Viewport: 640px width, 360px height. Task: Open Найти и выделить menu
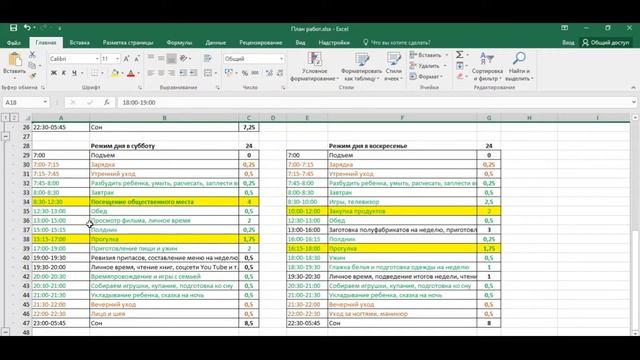[x=519, y=67]
